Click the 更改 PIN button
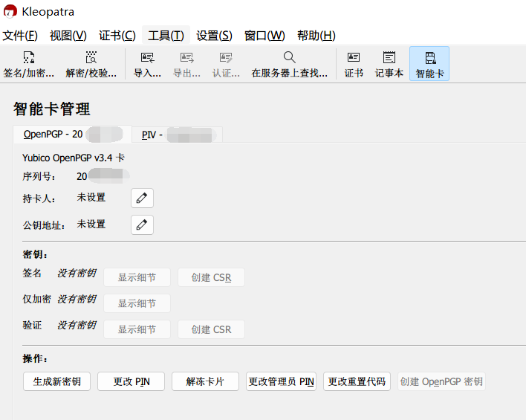526x420 pixels. click(x=131, y=381)
